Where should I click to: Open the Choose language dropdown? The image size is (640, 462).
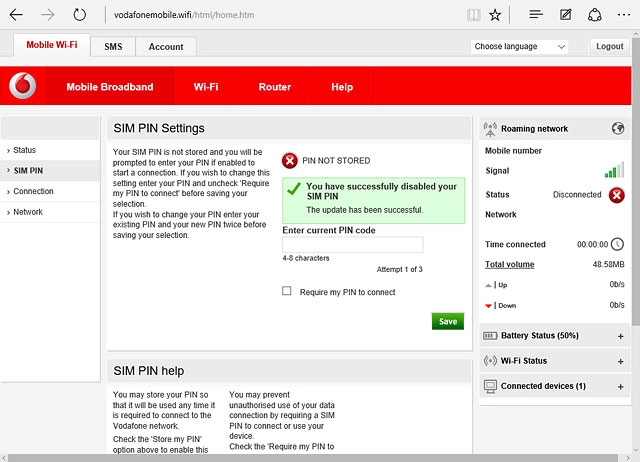click(519, 47)
